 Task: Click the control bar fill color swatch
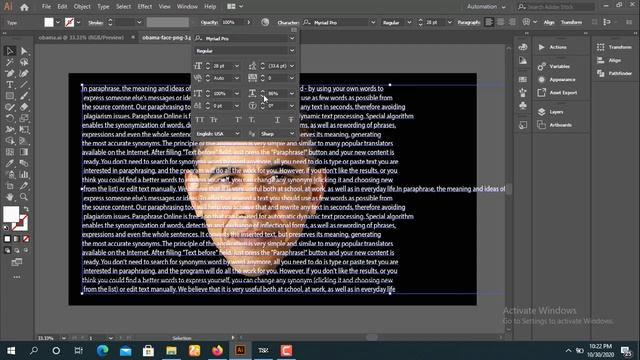point(49,22)
